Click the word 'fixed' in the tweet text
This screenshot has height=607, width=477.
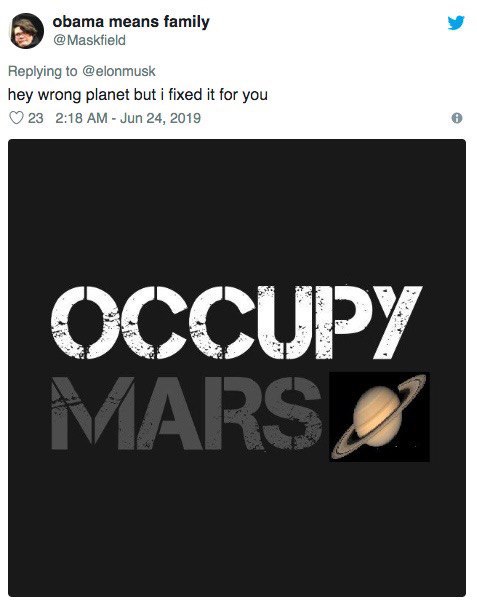pyautogui.click(x=186, y=95)
